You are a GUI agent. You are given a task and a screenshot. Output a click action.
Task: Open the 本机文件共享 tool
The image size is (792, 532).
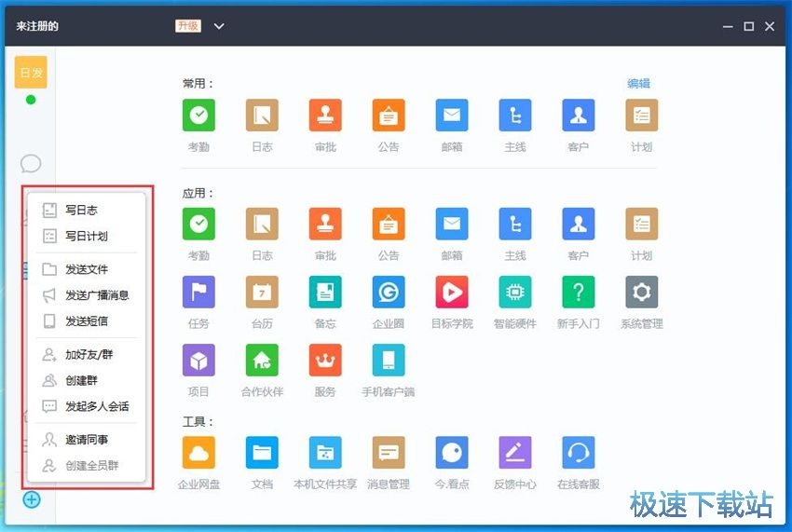click(x=325, y=453)
